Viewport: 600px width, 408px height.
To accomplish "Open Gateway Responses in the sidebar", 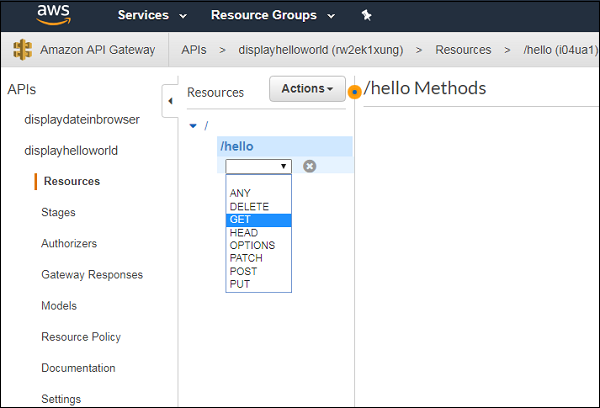I will 92,274.
